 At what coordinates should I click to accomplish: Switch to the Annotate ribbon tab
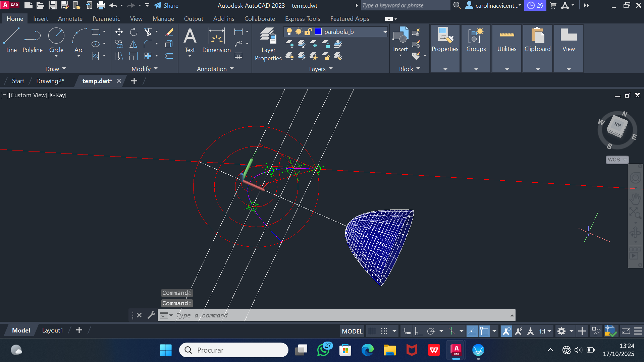70,19
